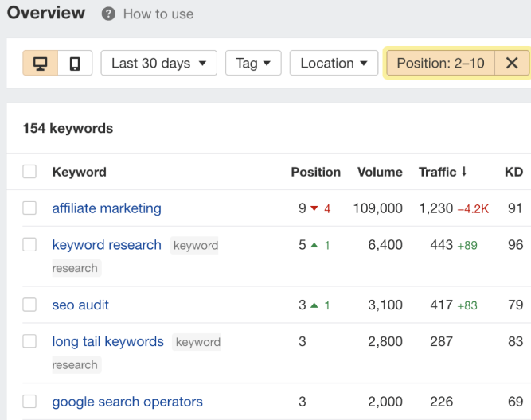Click the tag beside long tail keywords
531x420 pixels.
(x=198, y=343)
